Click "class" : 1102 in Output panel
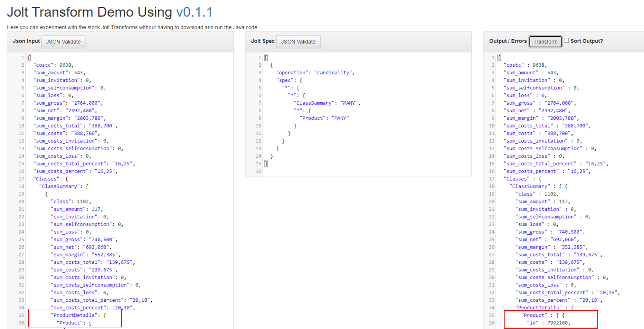The width and height of the screenshot is (644, 329). pyautogui.click(x=537, y=194)
